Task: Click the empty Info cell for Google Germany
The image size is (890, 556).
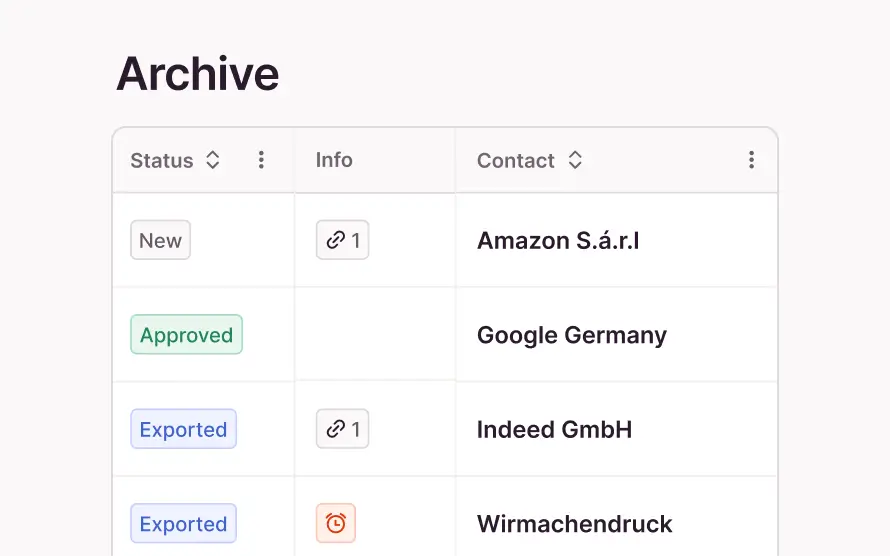Action: point(374,335)
